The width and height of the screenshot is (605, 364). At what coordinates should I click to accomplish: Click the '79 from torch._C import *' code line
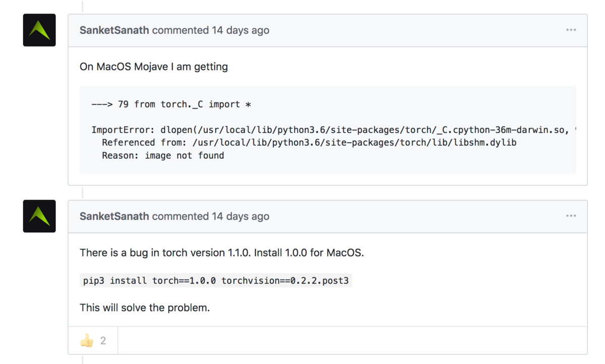171,104
